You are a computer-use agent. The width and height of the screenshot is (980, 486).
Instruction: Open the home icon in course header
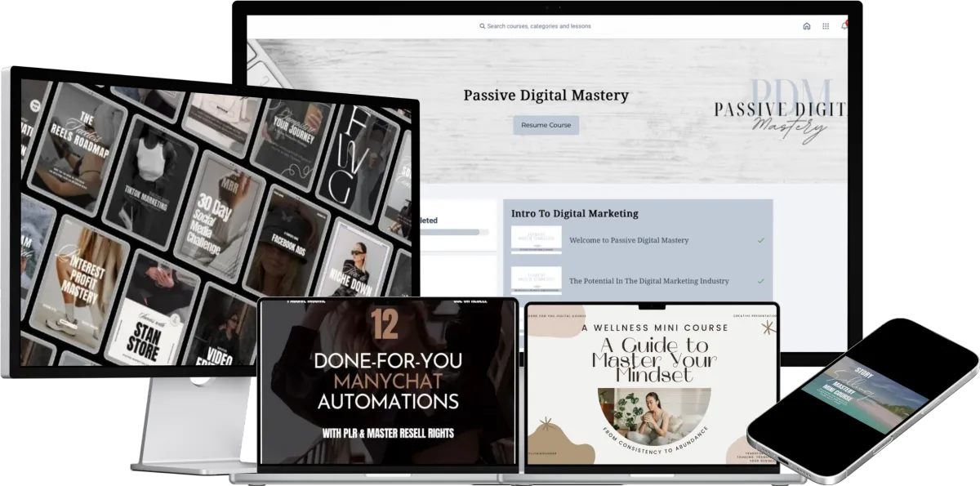807,26
